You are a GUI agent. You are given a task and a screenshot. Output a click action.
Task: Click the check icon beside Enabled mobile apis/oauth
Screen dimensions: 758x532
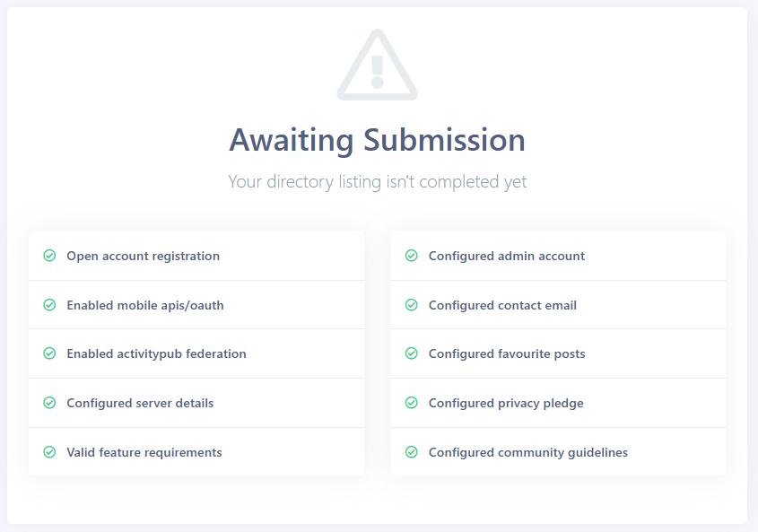pos(50,305)
